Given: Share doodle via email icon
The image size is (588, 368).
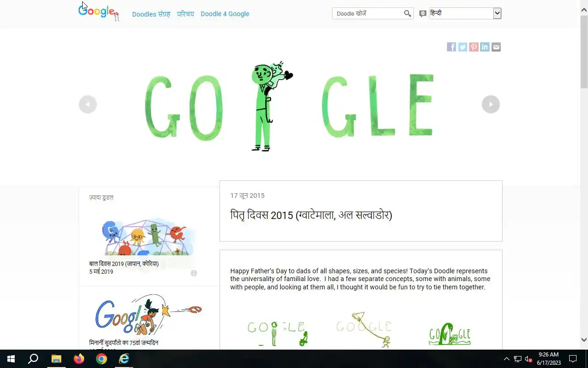Looking at the screenshot, I should point(496,47).
